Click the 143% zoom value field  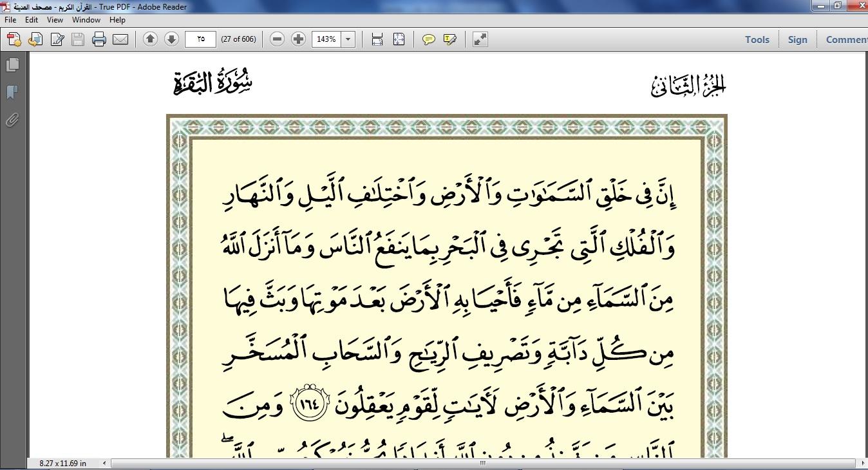[x=326, y=39]
